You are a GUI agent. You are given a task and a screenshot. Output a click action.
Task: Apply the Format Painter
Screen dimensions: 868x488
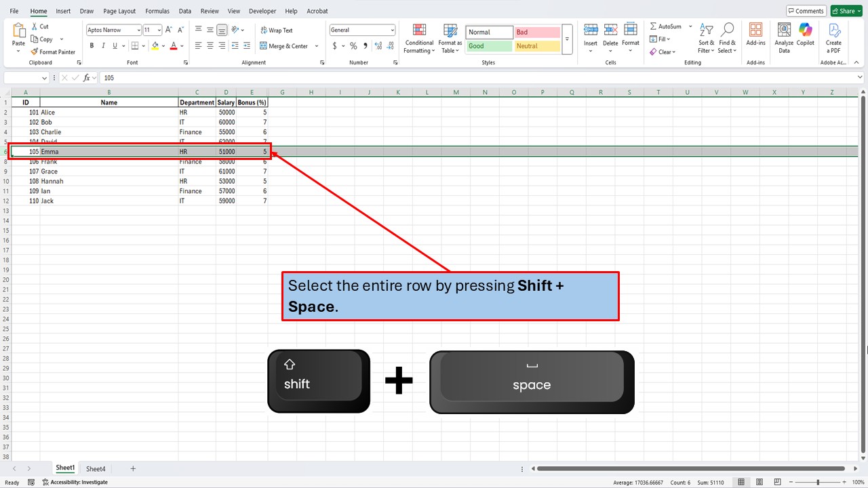(x=53, y=52)
